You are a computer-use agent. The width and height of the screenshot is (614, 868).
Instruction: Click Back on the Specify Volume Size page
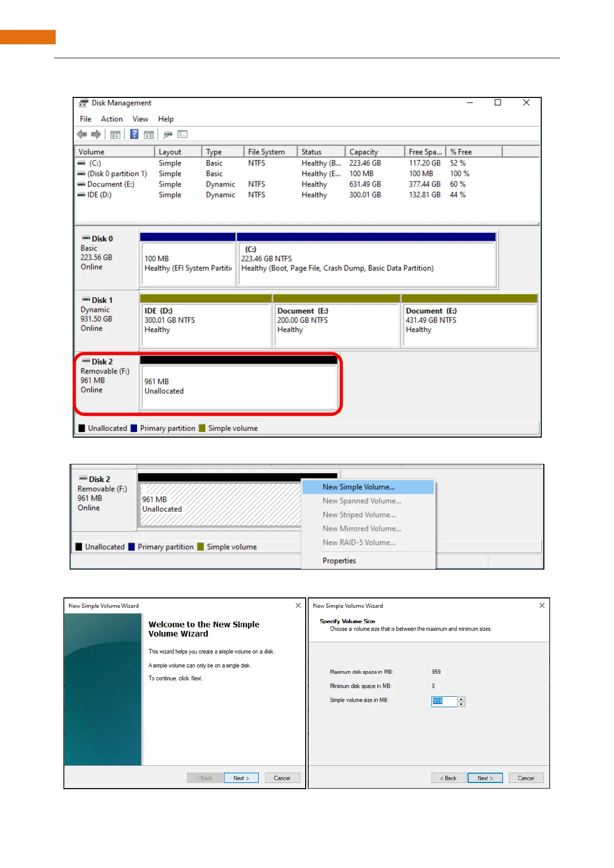449,778
